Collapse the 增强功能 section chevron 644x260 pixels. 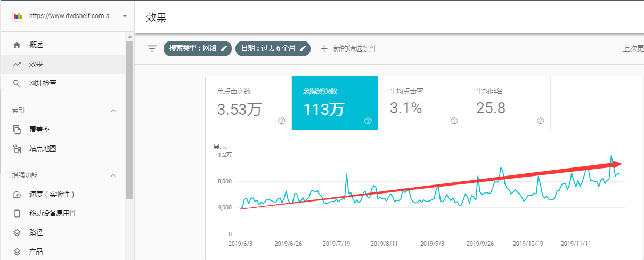113,175
